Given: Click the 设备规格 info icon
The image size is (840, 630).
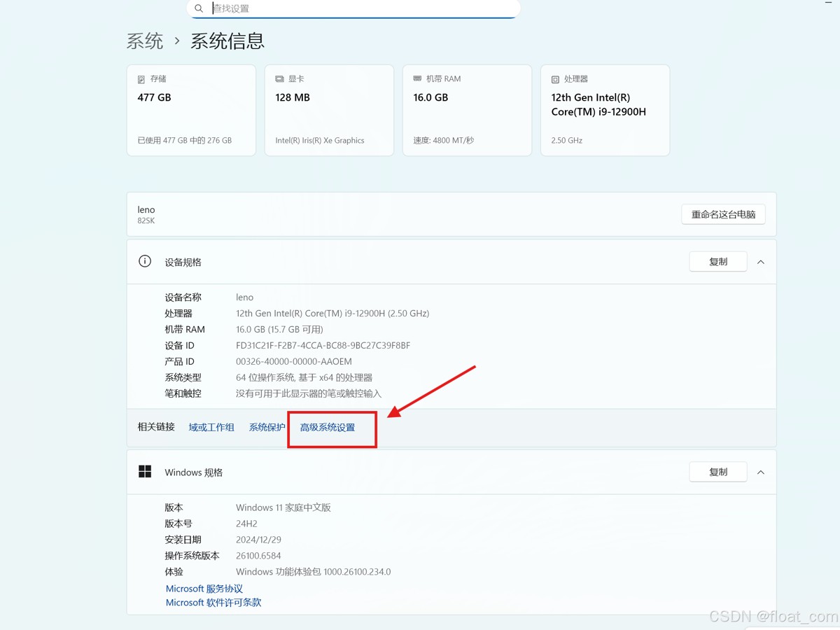Looking at the screenshot, I should (x=145, y=261).
